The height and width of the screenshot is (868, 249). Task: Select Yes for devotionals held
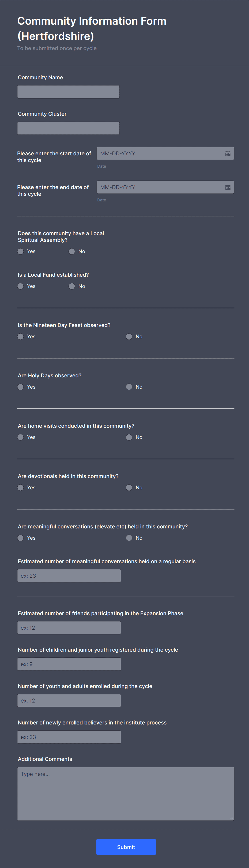(x=20, y=487)
